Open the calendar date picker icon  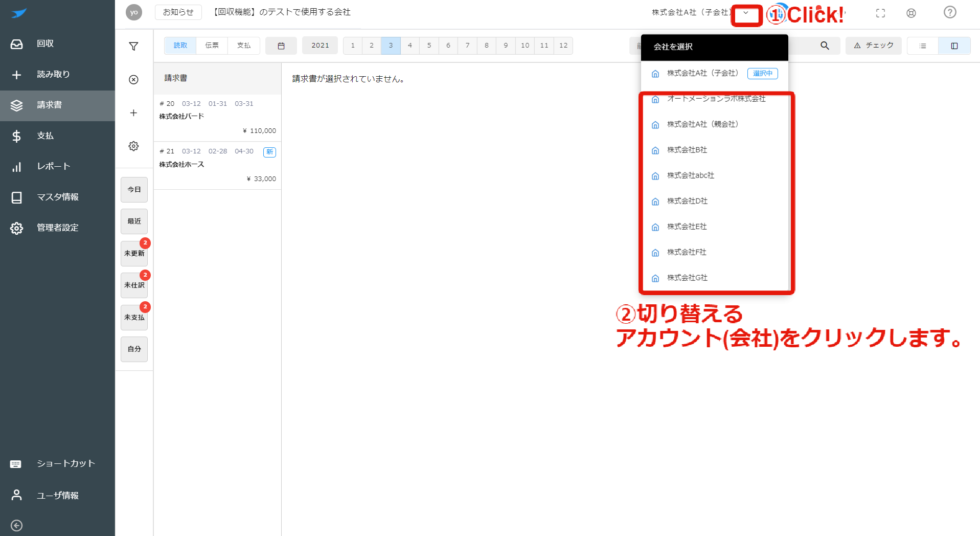pos(281,46)
